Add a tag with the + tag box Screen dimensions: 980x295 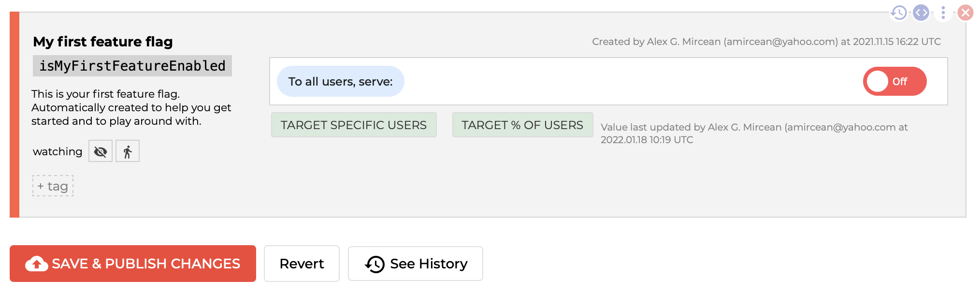point(53,186)
